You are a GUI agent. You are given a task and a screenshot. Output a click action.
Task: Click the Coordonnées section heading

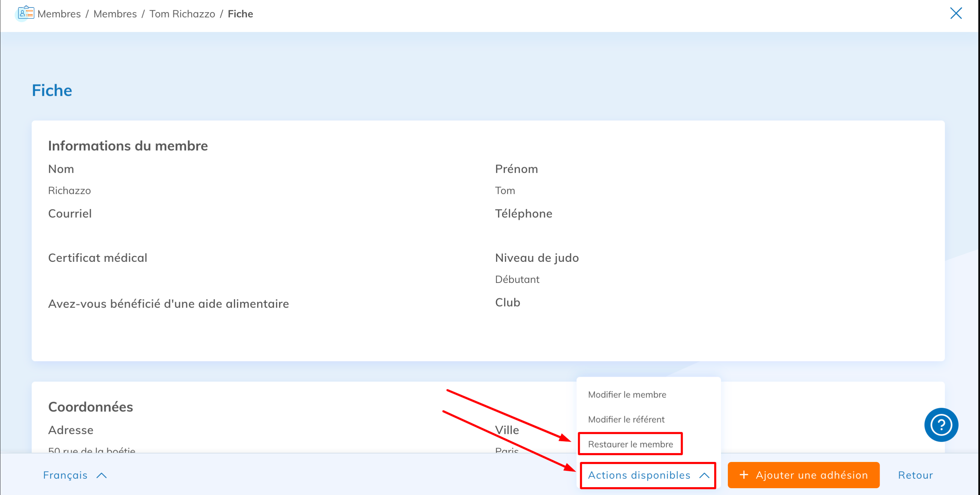pos(90,406)
